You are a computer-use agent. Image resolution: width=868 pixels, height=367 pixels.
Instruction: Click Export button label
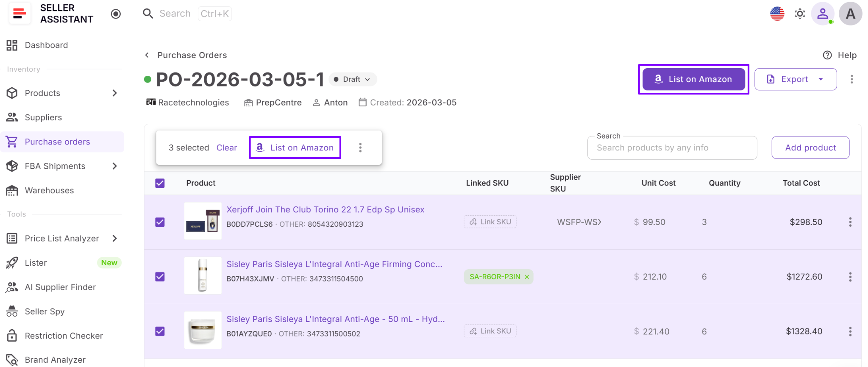pos(795,79)
